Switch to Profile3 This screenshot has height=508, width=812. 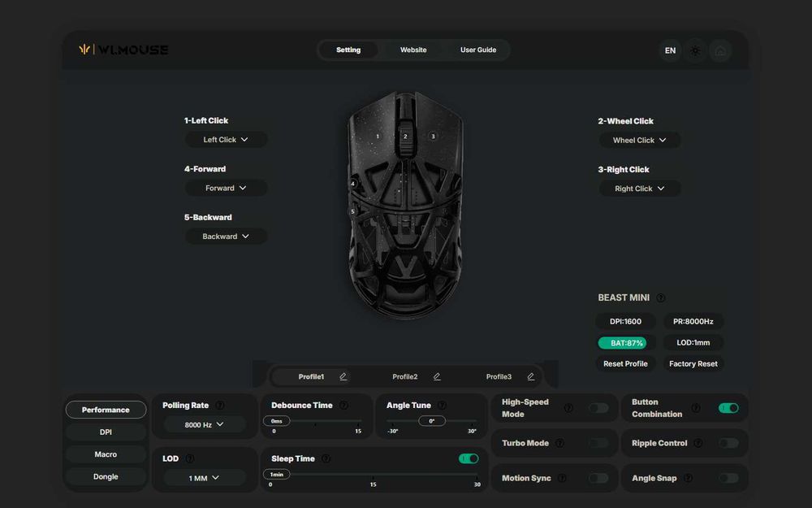pos(499,377)
